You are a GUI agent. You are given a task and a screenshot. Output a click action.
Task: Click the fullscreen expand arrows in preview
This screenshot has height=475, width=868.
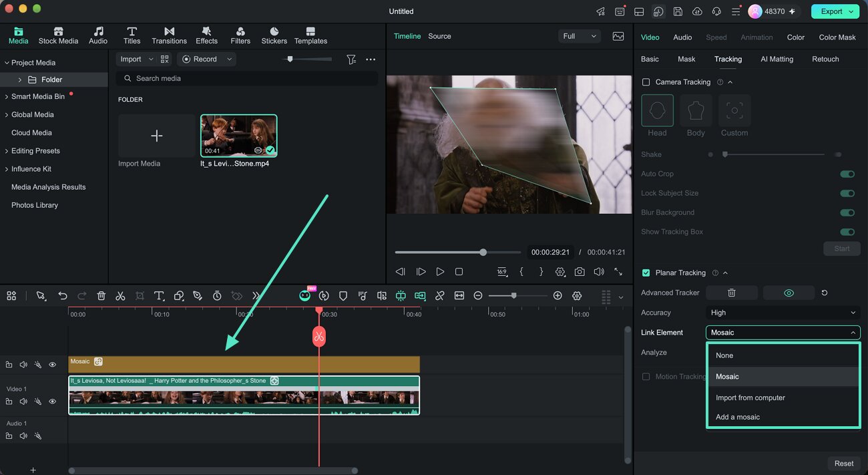coord(618,272)
